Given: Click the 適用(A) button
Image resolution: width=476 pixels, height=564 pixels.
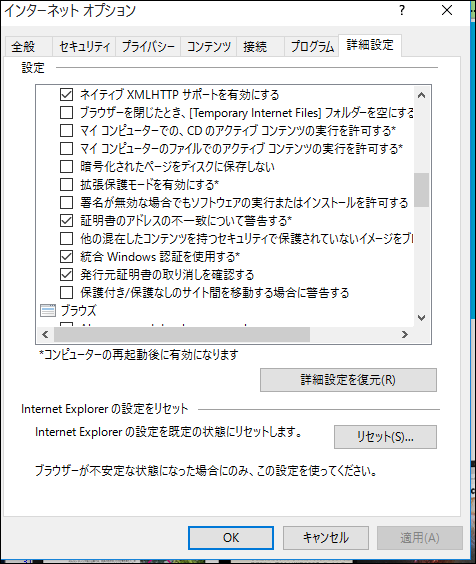Looking at the screenshot, I should (x=420, y=538).
